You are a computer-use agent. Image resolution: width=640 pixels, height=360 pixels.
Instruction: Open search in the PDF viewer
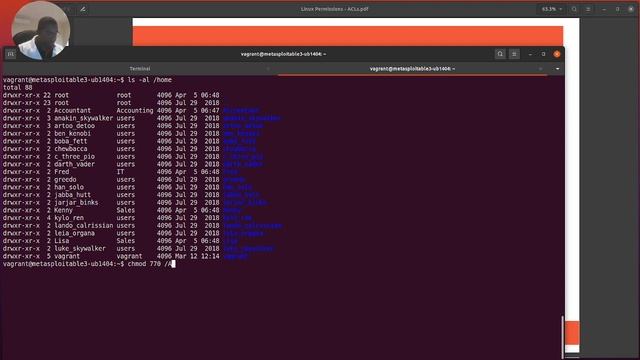[574, 9]
